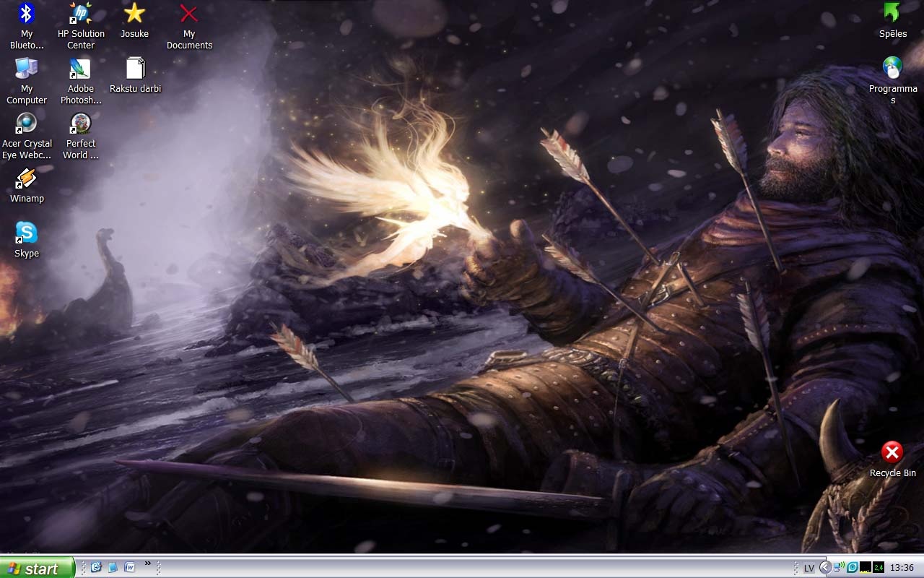
Task: Open the CPU usage graph tray icon
Action: click(866, 568)
